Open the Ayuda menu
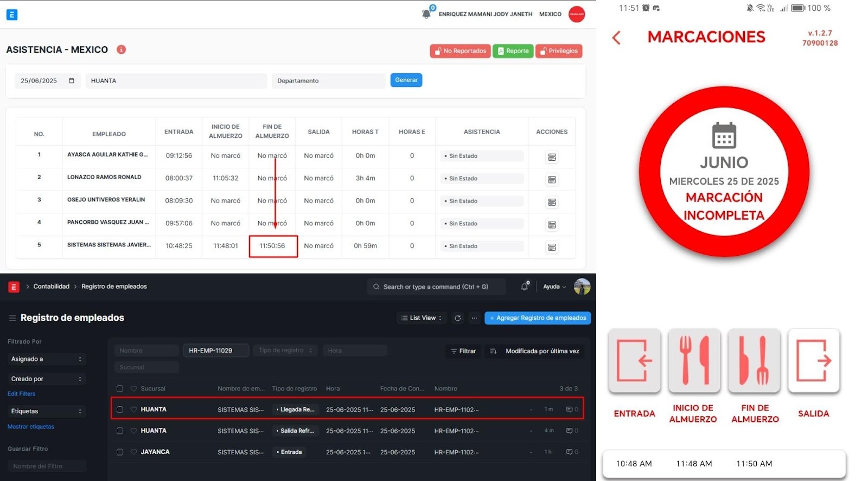Image resolution: width=868 pixels, height=481 pixels. [554, 287]
